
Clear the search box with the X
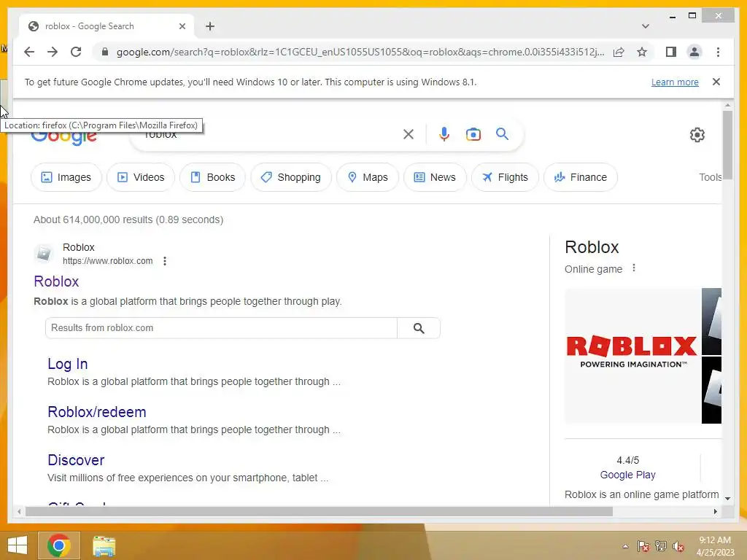pos(409,134)
